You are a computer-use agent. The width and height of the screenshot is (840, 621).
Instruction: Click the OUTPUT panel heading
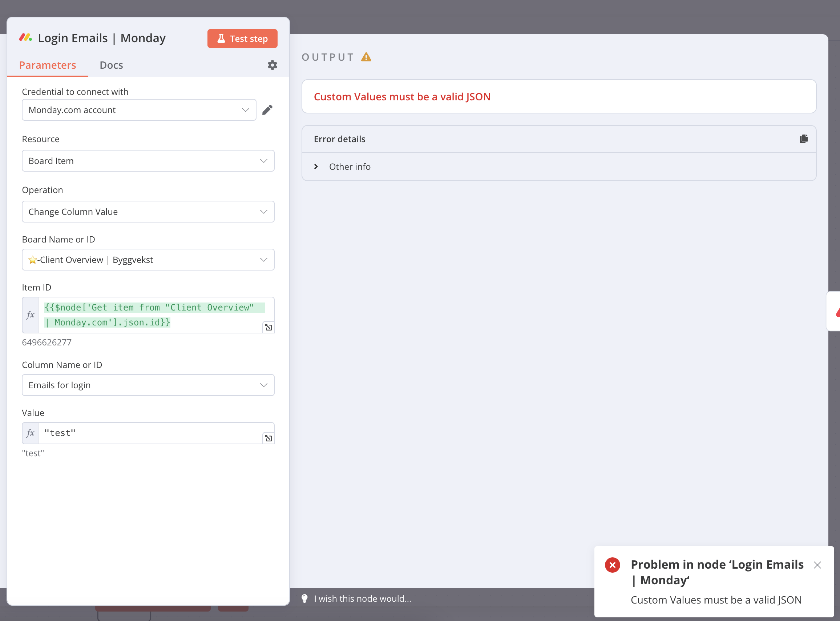[328, 57]
